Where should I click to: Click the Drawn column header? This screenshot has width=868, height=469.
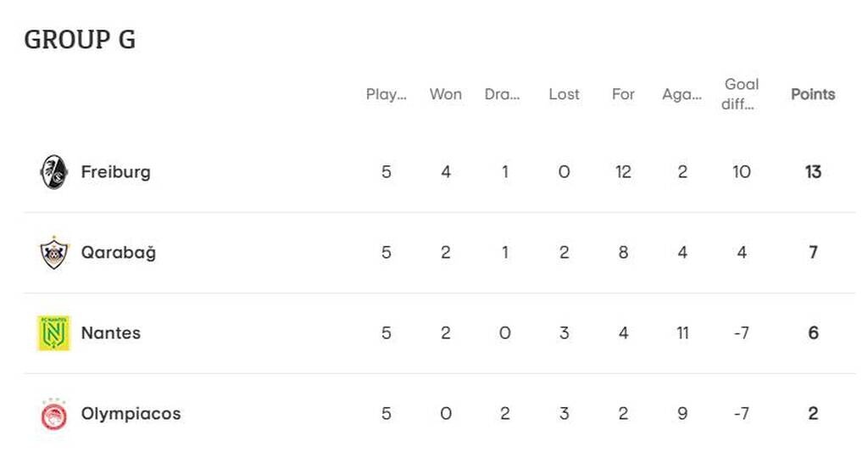(503, 94)
